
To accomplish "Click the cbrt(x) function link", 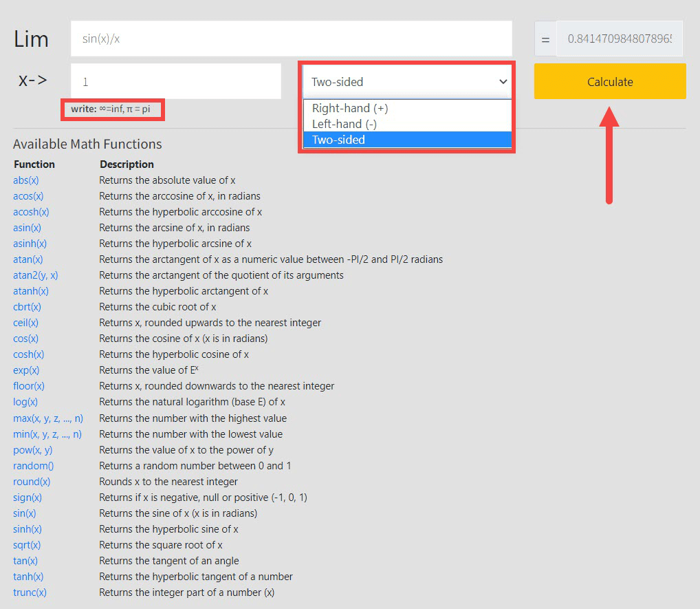I will point(27,307).
